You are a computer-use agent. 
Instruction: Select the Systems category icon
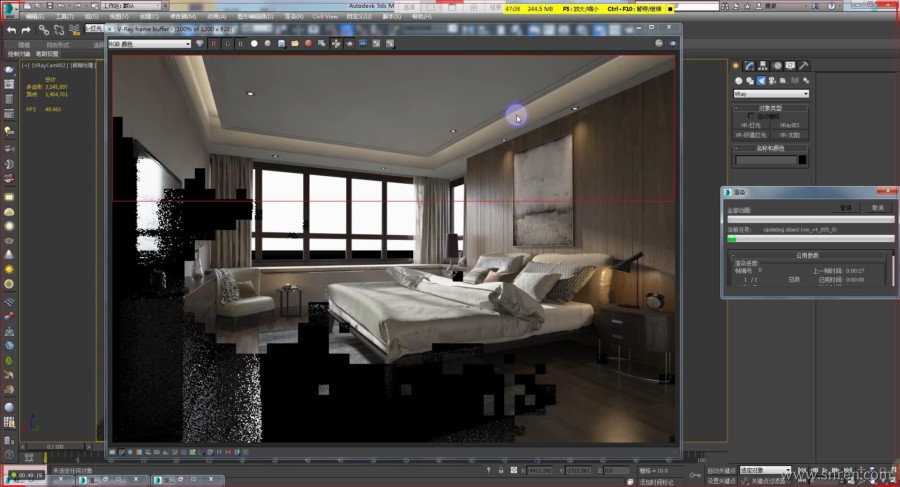806,81
